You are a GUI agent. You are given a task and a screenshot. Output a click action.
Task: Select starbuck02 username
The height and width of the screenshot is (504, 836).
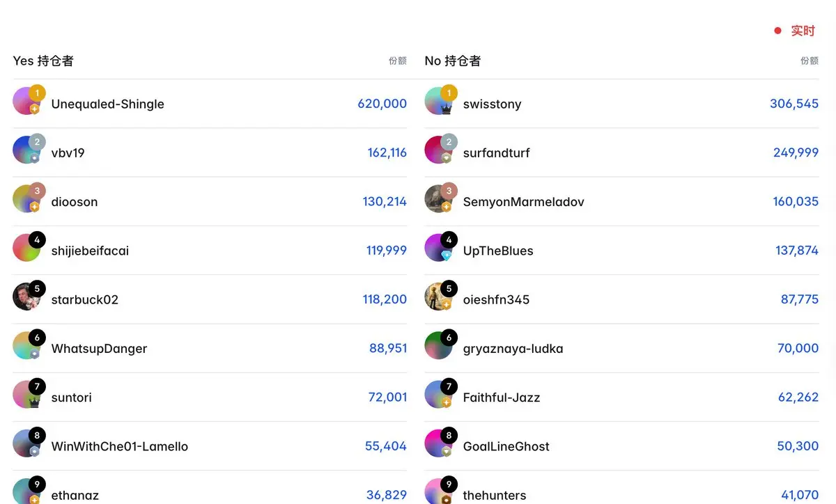[x=85, y=300]
